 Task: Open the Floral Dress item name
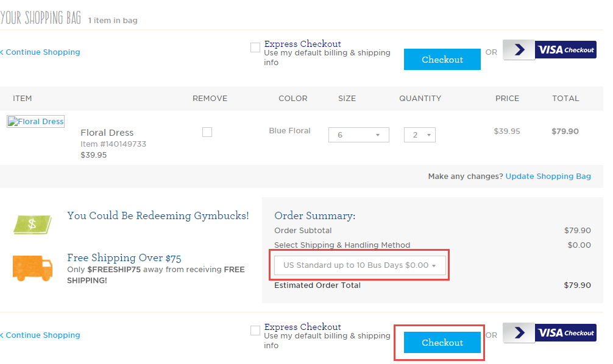coord(107,133)
